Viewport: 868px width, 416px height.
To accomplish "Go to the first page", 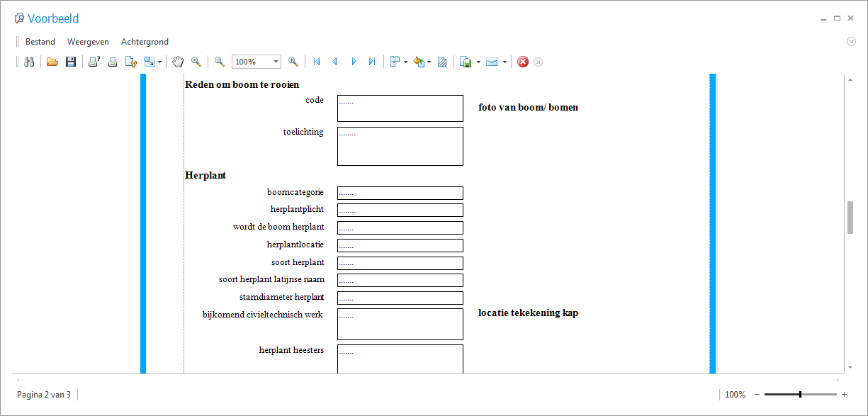I will (x=317, y=62).
